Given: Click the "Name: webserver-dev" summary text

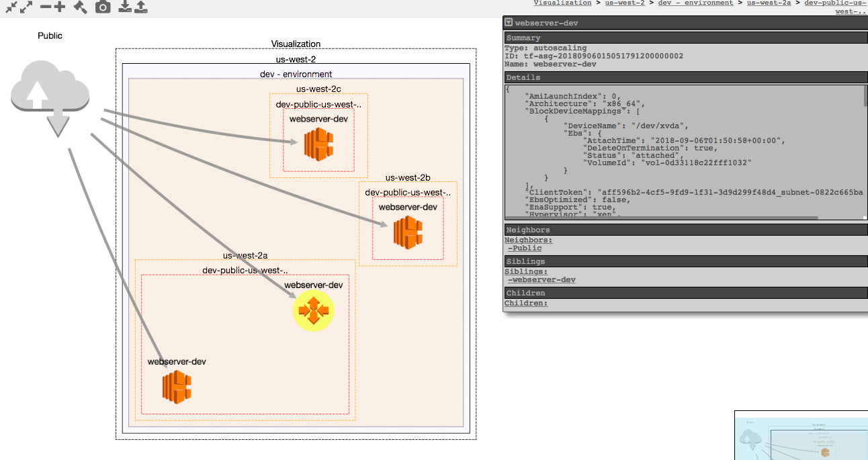Looking at the screenshot, I should tap(550, 64).
